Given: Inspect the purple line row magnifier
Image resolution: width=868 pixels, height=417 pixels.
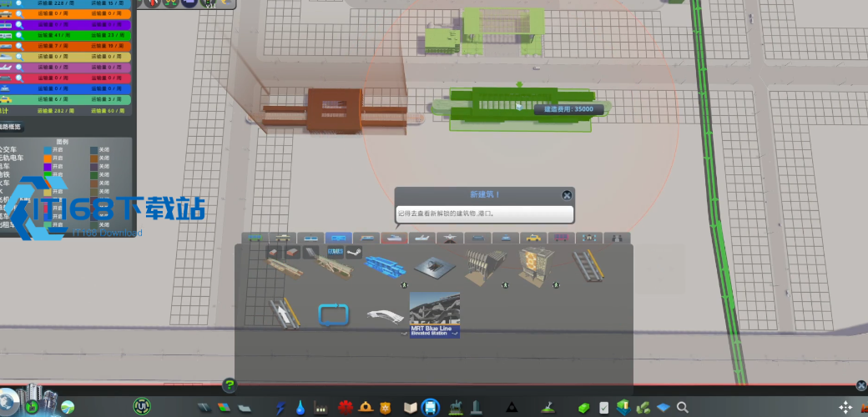Looking at the screenshot, I should click(x=19, y=25).
